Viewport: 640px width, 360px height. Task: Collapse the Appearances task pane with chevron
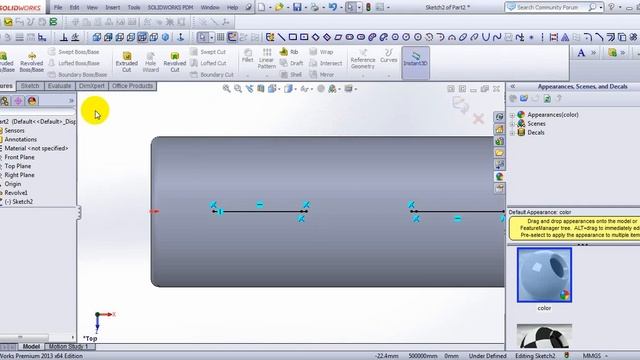pos(513,87)
